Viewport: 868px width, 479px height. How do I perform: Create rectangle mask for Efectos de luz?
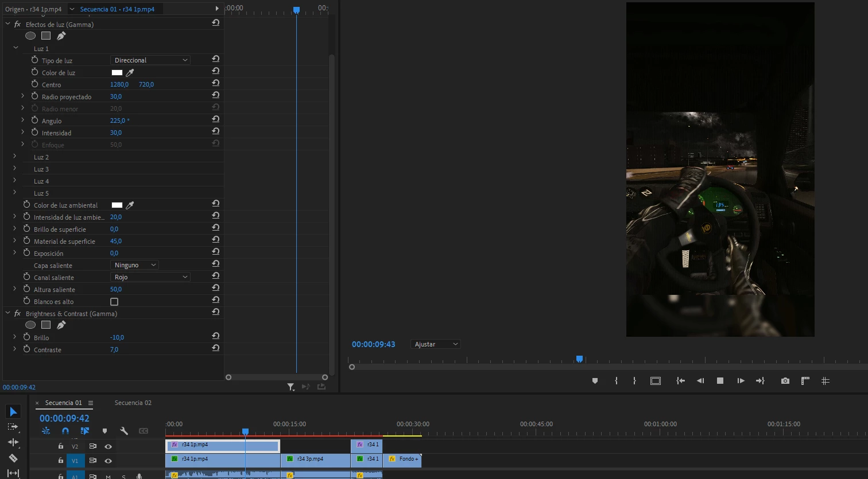click(46, 36)
